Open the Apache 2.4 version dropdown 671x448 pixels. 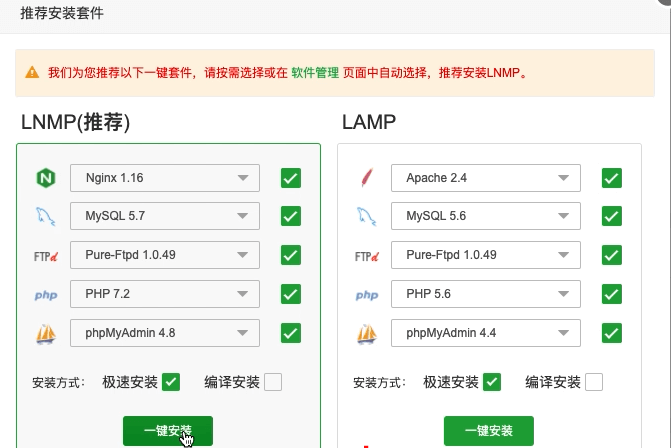(486, 178)
